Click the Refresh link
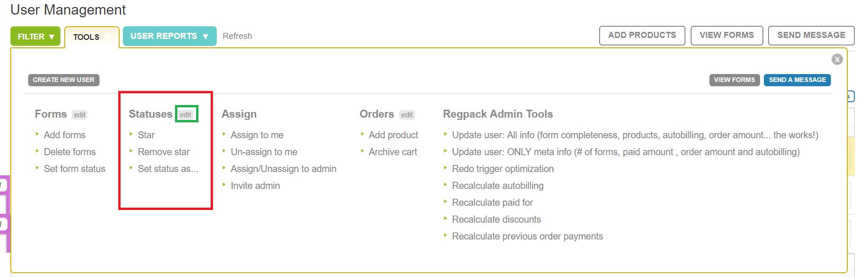 (237, 36)
